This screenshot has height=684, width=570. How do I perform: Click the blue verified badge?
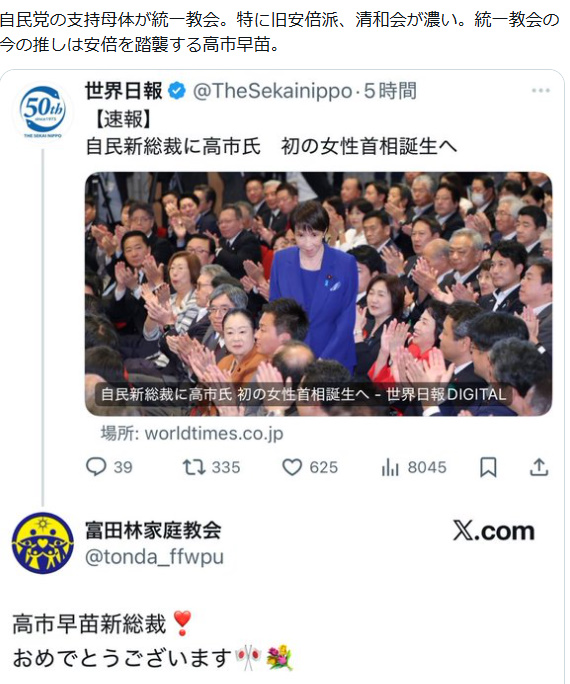coord(177,91)
